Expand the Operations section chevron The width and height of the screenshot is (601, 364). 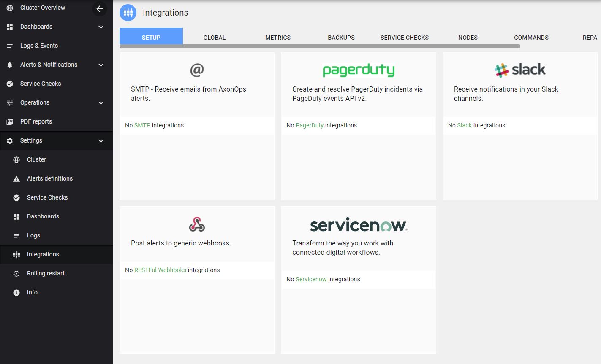click(x=101, y=103)
